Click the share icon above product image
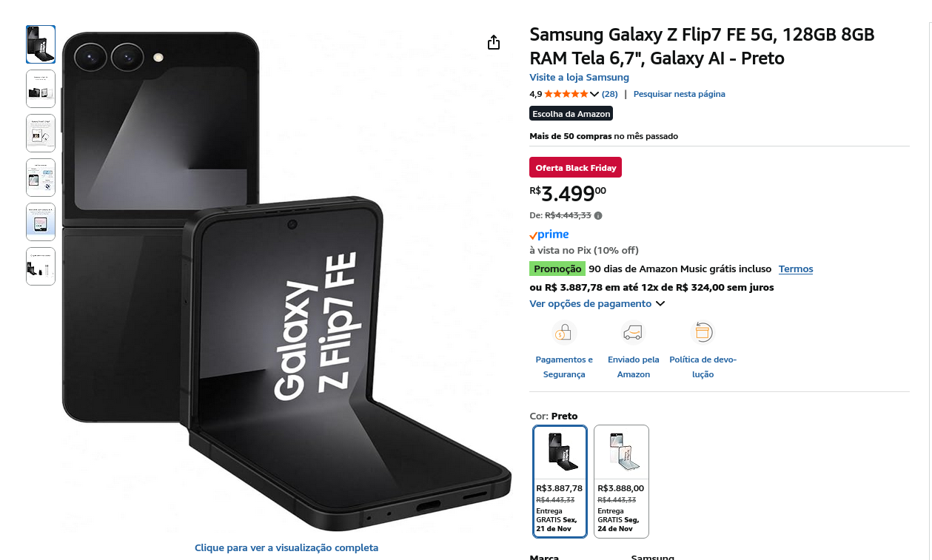 pyautogui.click(x=494, y=43)
